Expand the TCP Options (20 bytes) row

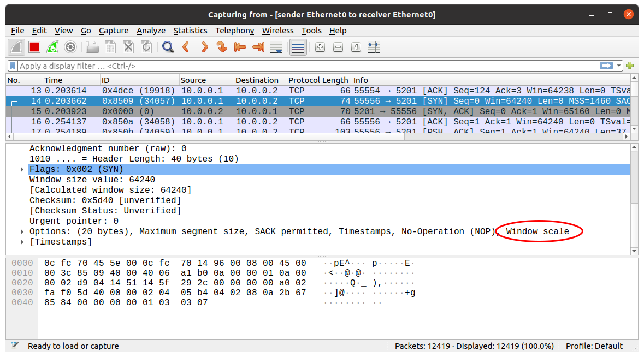click(x=22, y=232)
